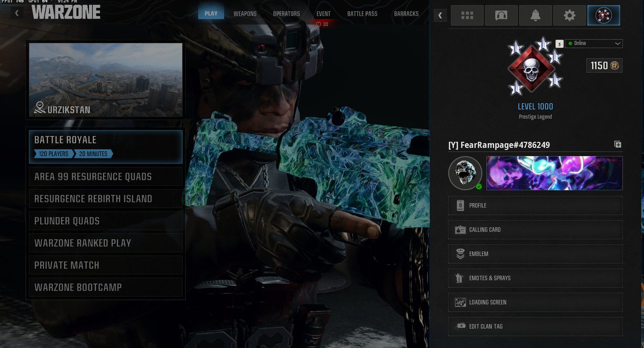The width and height of the screenshot is (644, 348).
Task: Click the FearRampage#4786249 player name
Action: (x=505, y=145)
